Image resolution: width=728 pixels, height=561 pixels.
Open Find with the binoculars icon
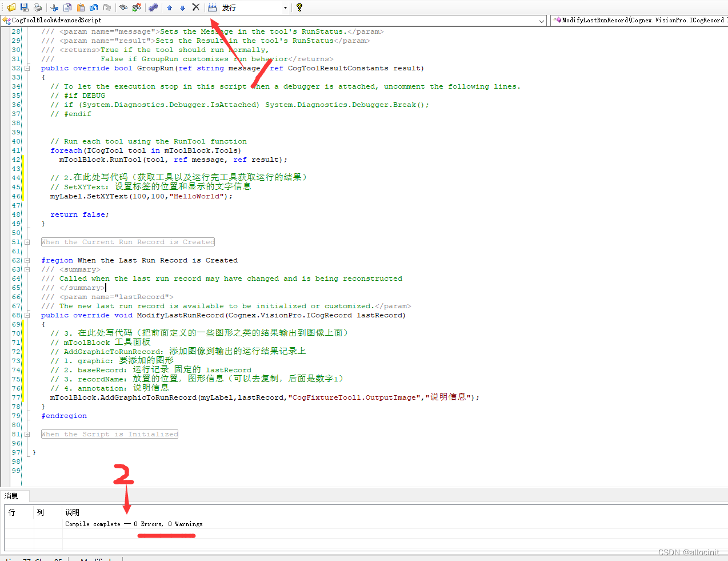[123, 7]
